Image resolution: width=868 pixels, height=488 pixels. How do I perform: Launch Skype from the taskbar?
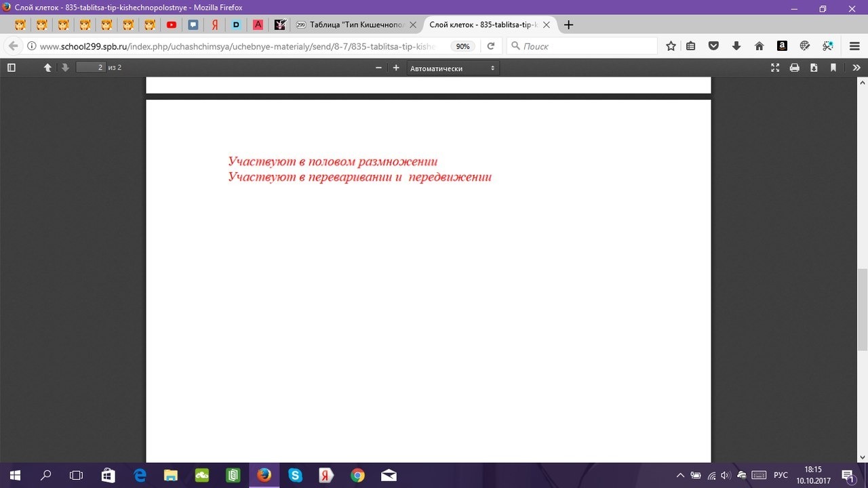[295, 475]
